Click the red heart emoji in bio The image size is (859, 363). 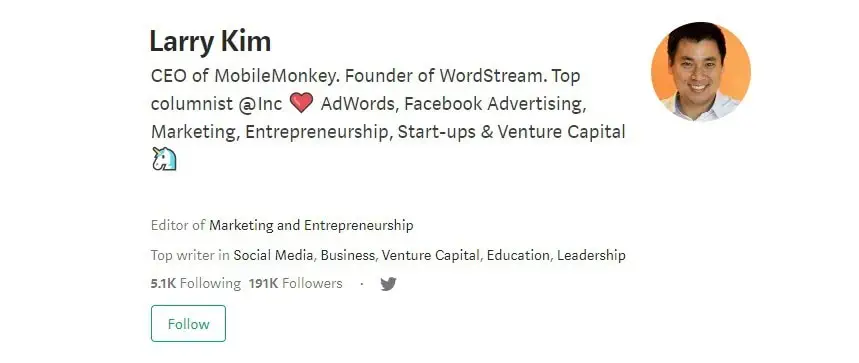301,103
